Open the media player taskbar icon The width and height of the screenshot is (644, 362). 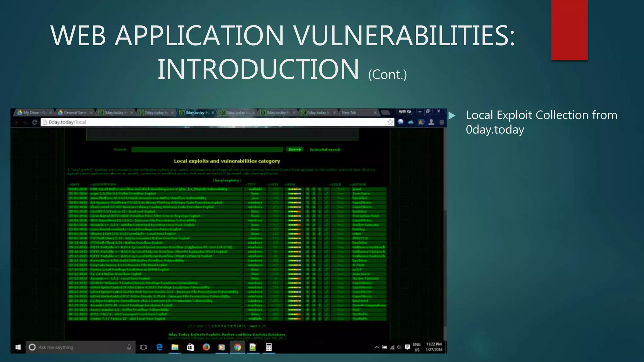222,347
